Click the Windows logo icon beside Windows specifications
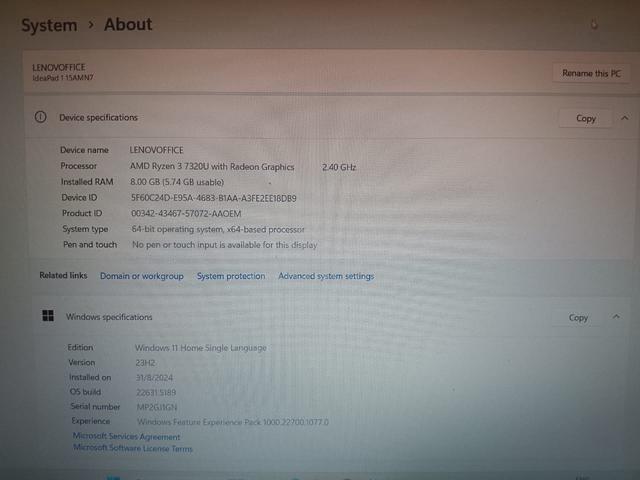Viewport: 640px width, 480px height. (48, 316)
